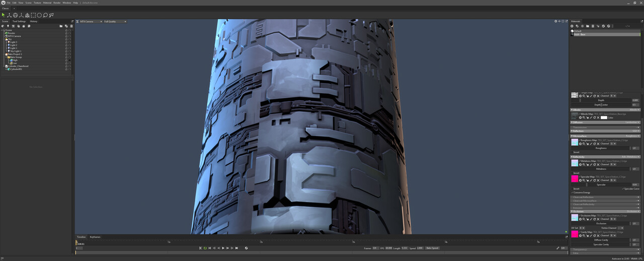Expand the Cylinder001 tree node
Image resolution: width=644 pixels, height=261 pixels.
click(6, 69)
